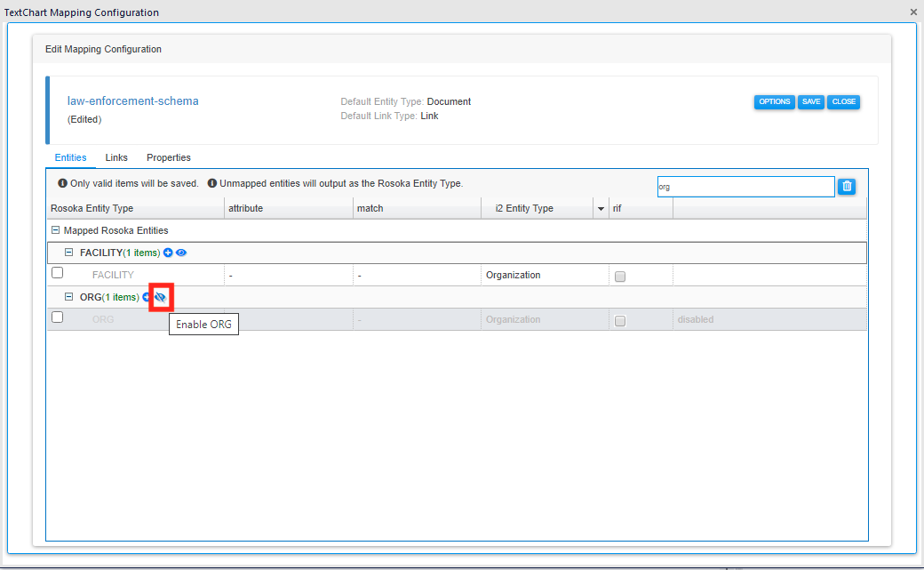Collapse the Mapped Rosoka Entities group
The height and width of the screenshot is (570, 924).
point(55,229)
